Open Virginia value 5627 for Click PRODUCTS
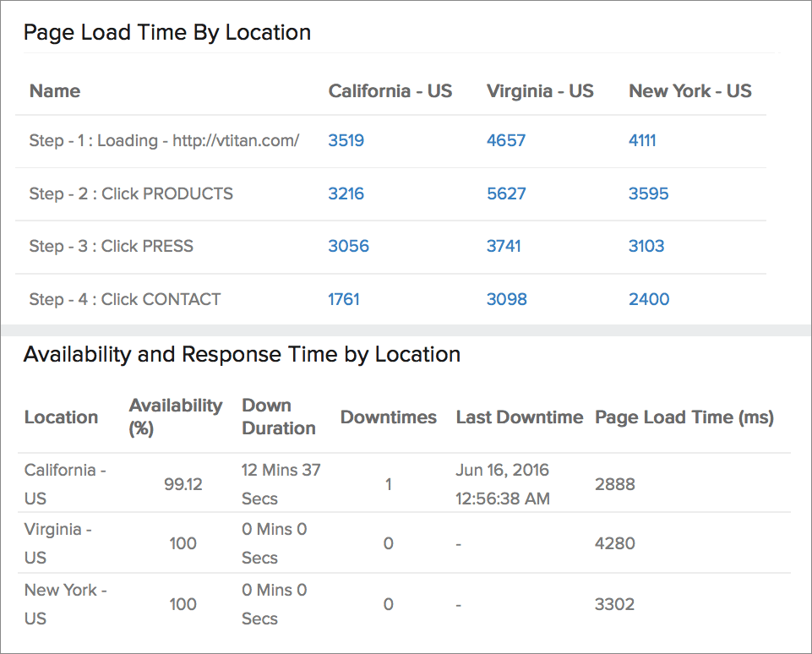Viewport: 812px width, 654px height. point(506,193)
